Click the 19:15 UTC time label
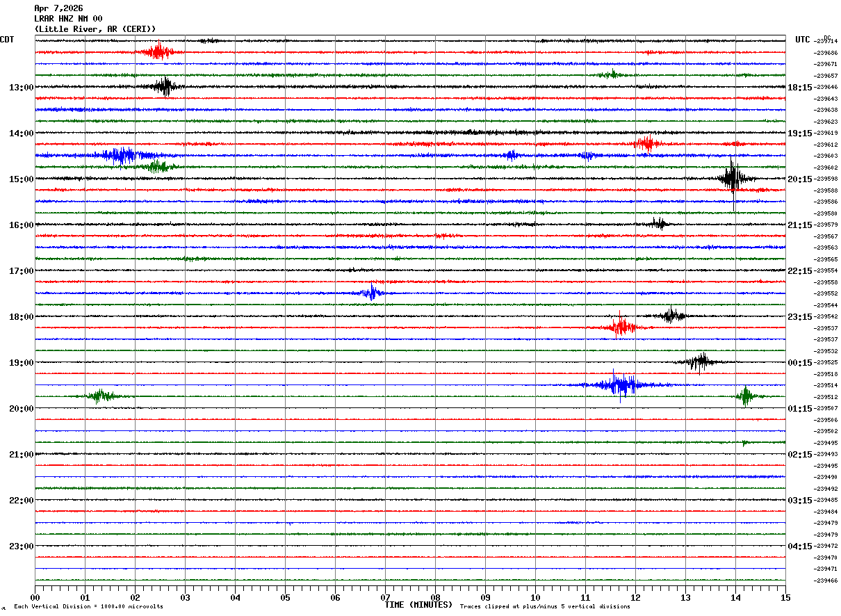The width and height of the screenshot is (841, 616). click(800, 133)
